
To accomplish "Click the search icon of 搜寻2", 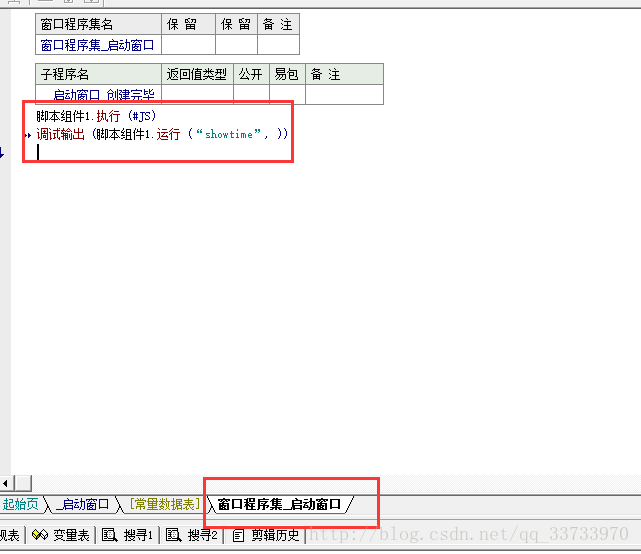I will coord(173,535).
